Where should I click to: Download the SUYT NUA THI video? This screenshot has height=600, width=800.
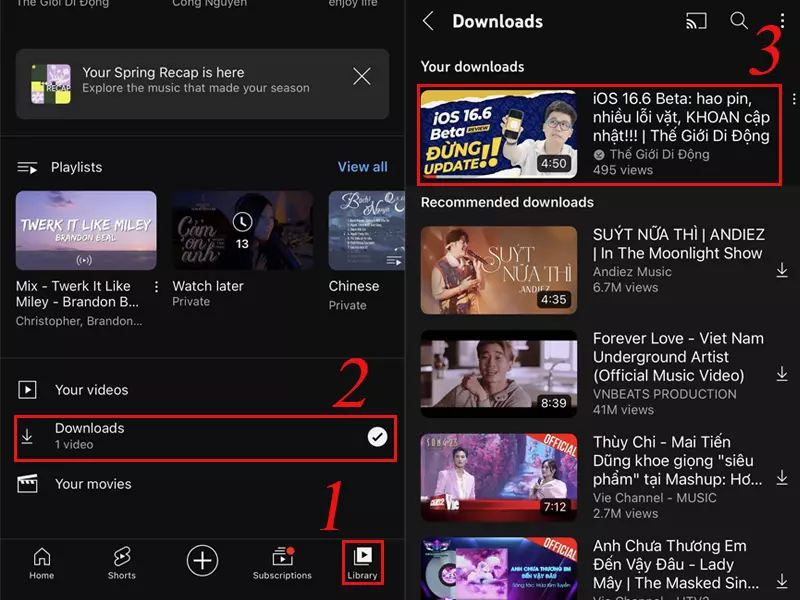[x=782, y=270]
